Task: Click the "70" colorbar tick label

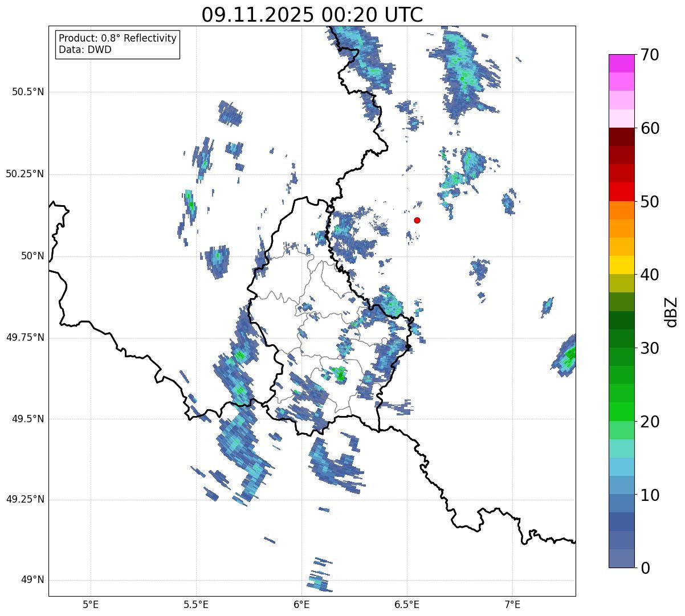Action: (x=650, y=55)
